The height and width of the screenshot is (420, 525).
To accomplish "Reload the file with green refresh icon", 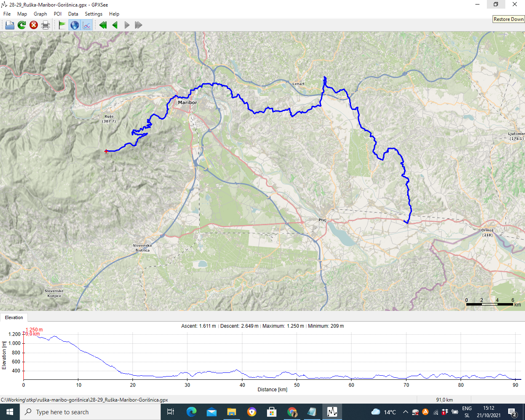I will [x=22, y=25].
